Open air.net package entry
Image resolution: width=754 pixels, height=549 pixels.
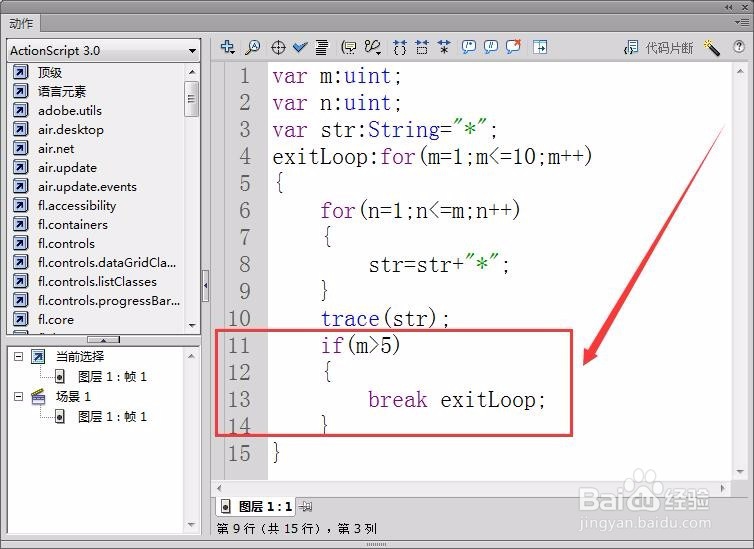pyautogui.click(x=56, y=149)
